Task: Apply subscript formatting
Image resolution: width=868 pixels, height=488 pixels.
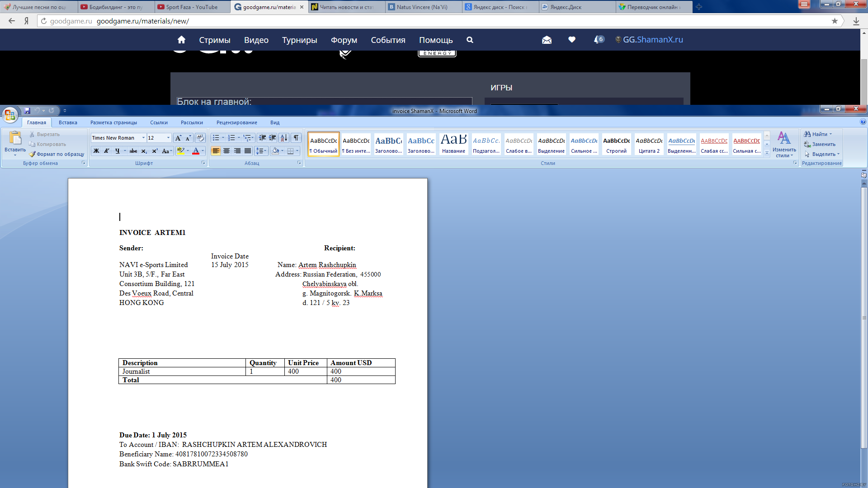Action: click(144, 151)
